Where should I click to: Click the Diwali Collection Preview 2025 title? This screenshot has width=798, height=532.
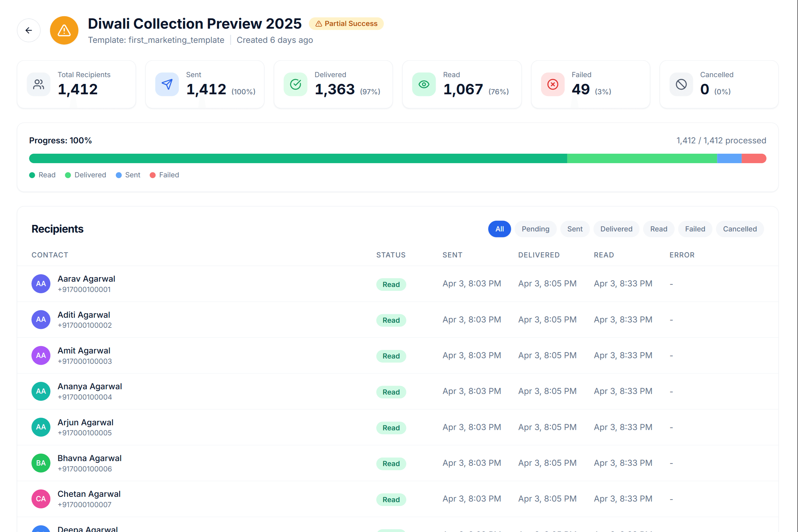(x=195, y=24)
